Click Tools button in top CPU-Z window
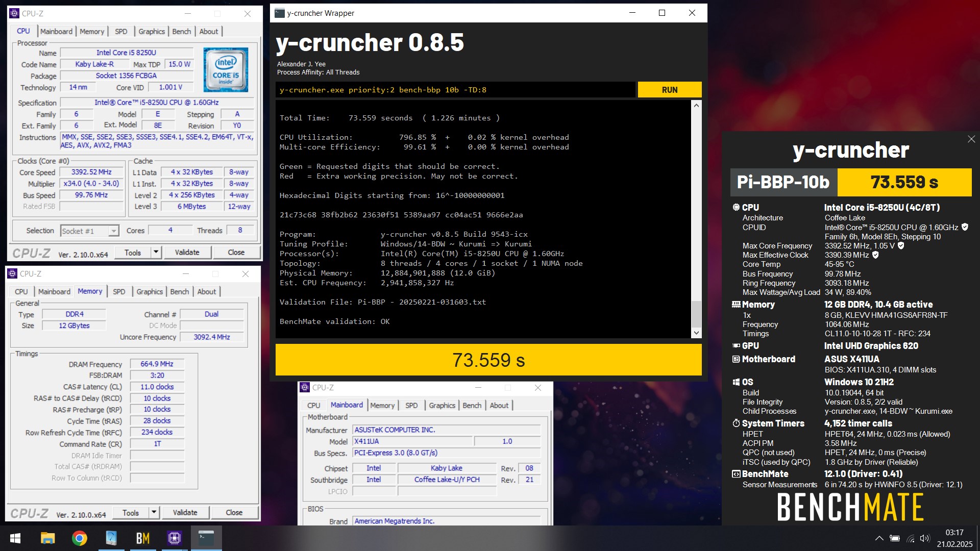Image resolution: width=980 pixels, height=551 pixels. pyautogui.click(x=133, y=252)
